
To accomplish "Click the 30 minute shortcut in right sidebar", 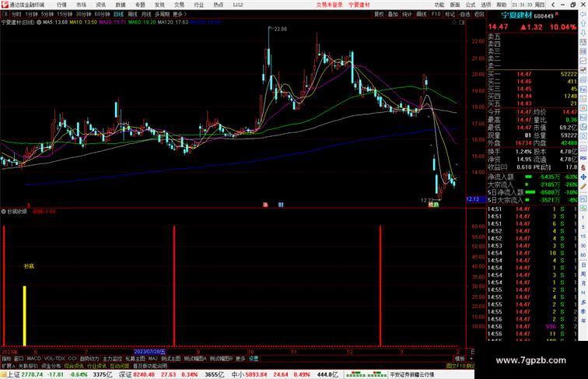I will pyautogui.click(x=583, y=246).
